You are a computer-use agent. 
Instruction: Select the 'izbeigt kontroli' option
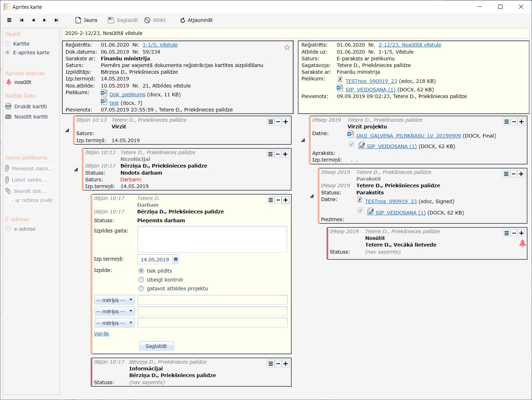pyautogui.click(x=141, y=280)
